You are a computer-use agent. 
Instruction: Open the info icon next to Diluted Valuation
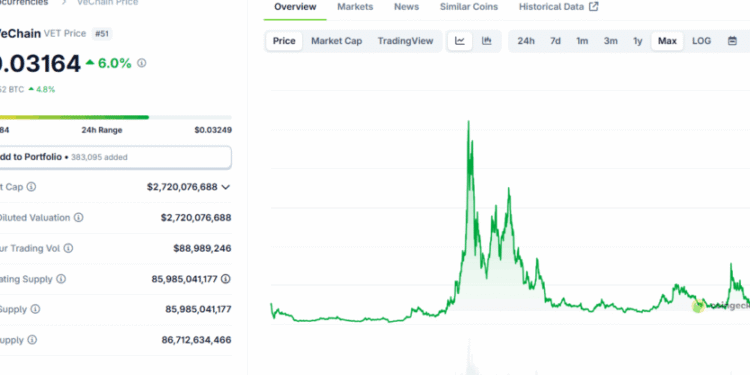tap(78, 218)
